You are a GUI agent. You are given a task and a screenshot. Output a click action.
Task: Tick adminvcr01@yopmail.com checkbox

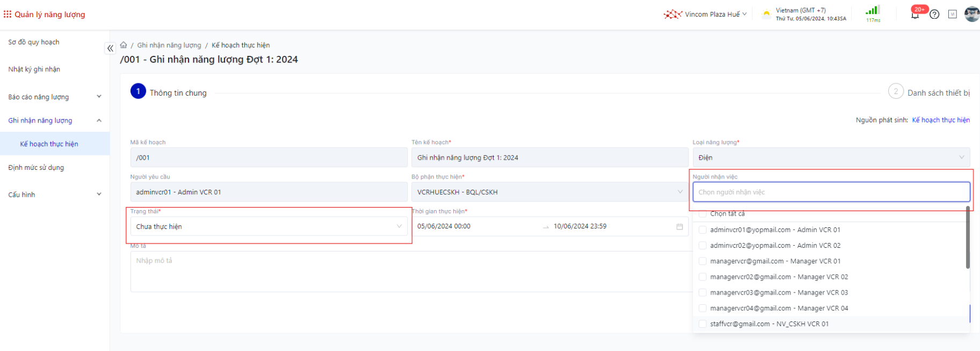pyautogui.click(x=702, y=230)
